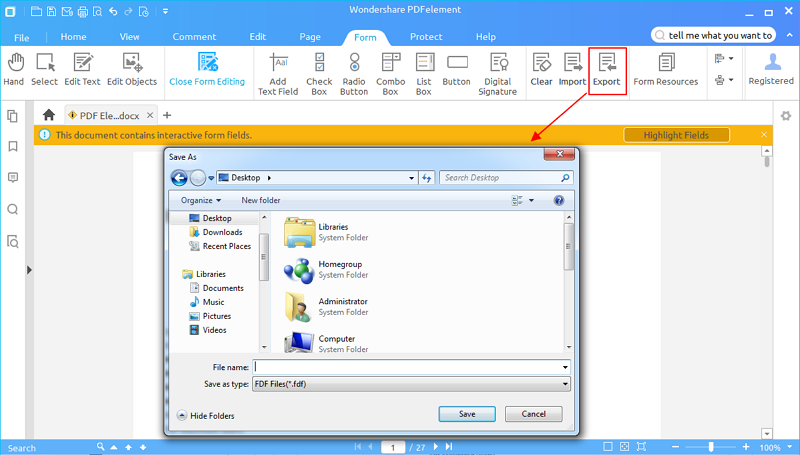Screen dimensions: 800x455
Task: Click Save in the Save As dialog
Action: click(467, 414)
